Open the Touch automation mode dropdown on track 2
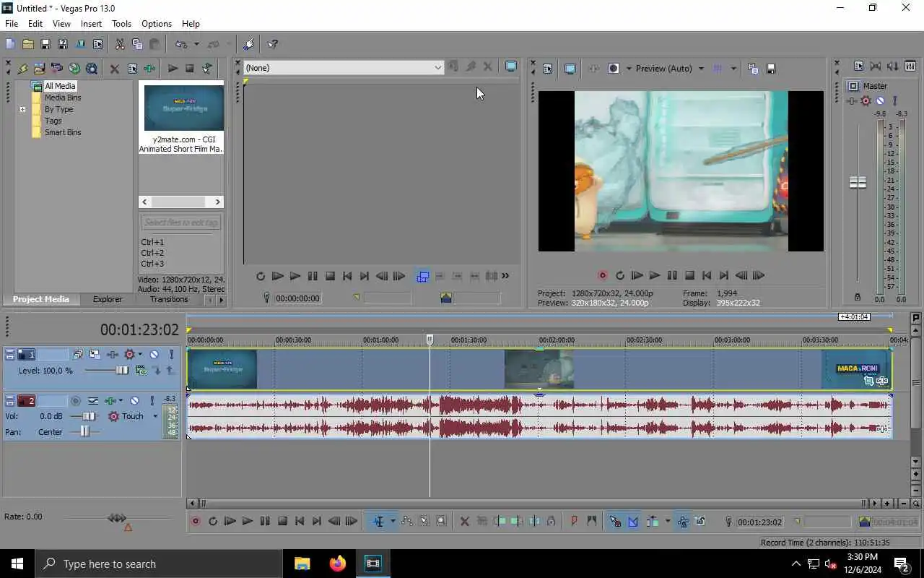924x578 pixels. (155, 416)
